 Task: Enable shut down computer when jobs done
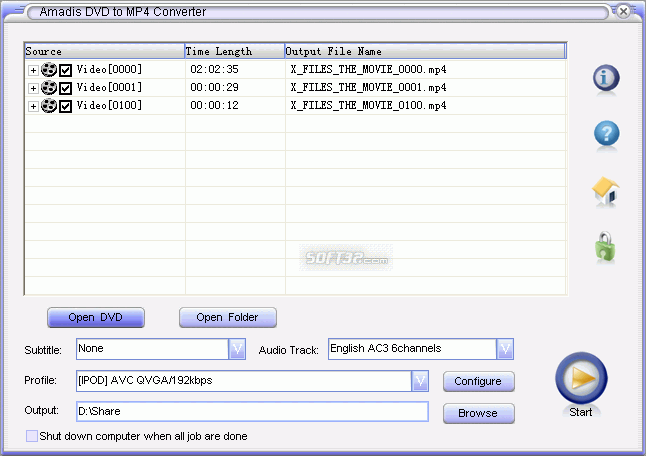[32, 436]
